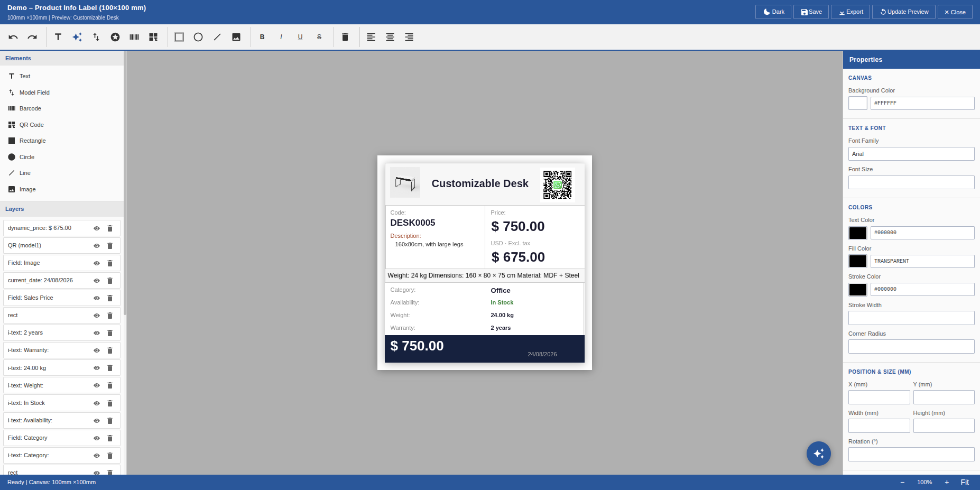Toggle visibility of QR (model1) layer
Viewport: 980px width, 490px height.
tap(97, 246)
